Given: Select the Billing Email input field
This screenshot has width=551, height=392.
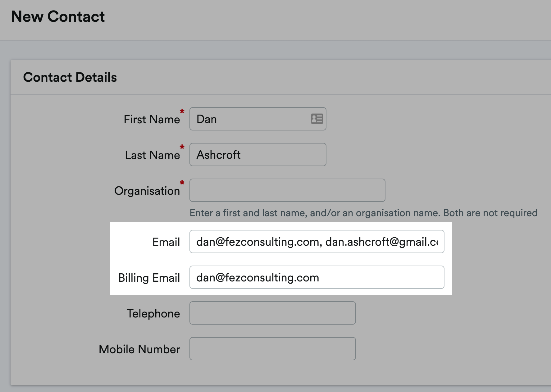Looking at the screenshot, I should 317,277.
